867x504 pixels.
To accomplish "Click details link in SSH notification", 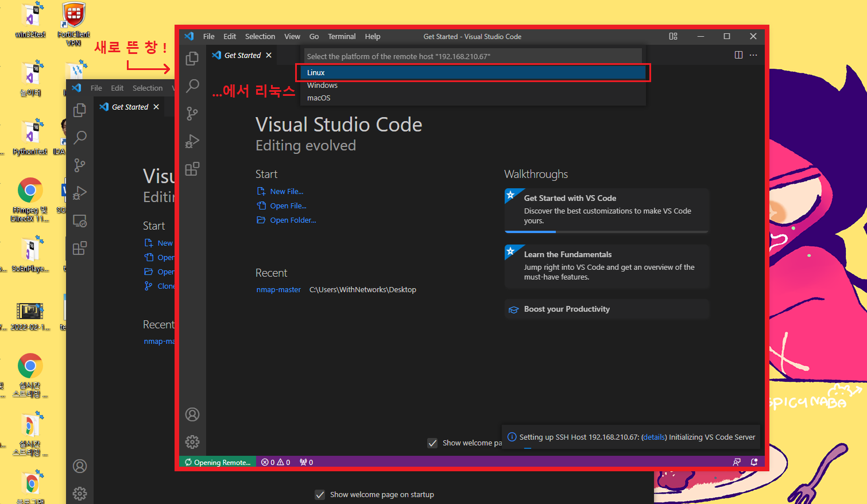I will click(654, 437).
